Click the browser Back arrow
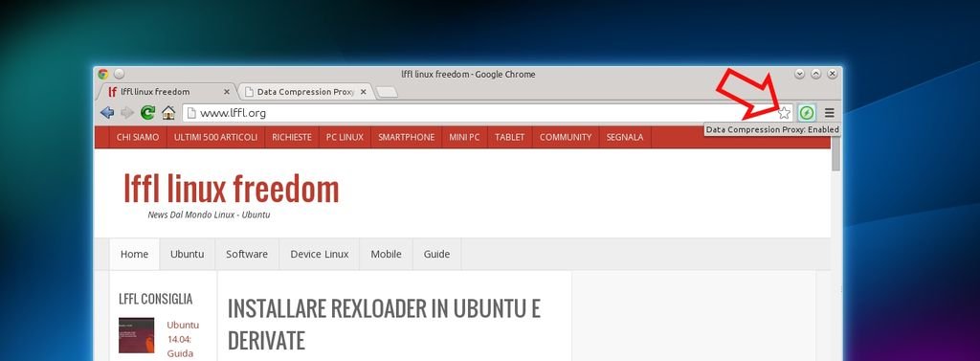This screenshot has height=361, width=980. 107,113
